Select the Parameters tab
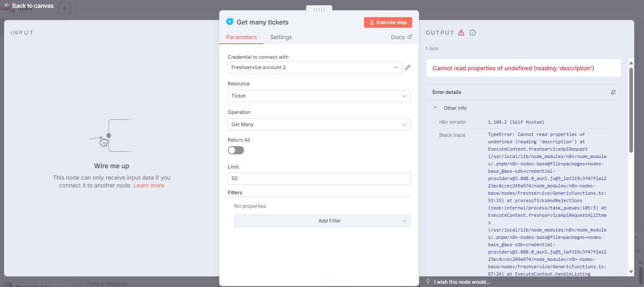This screenshot has width=644, height=287. pyautogui.click(x=242, y=37)
